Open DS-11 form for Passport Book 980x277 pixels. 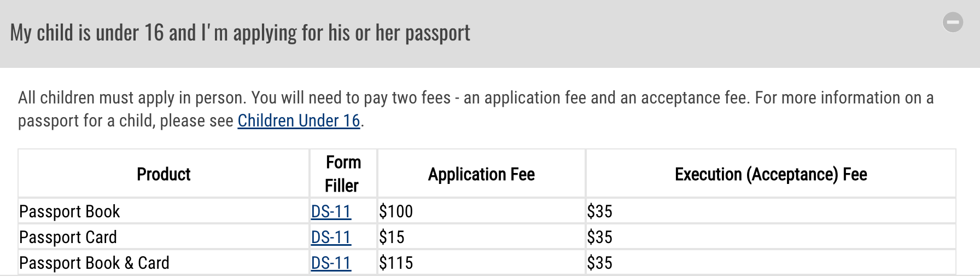(331, 211)
